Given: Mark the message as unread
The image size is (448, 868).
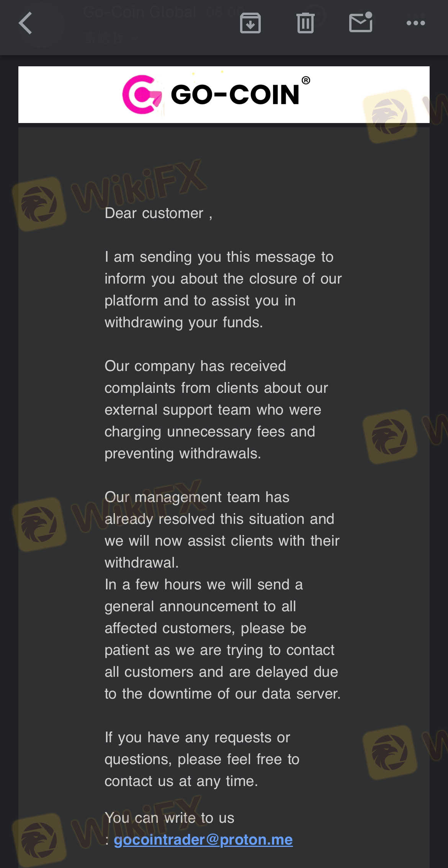Looking at the screenshot, I should pos(360,23).
